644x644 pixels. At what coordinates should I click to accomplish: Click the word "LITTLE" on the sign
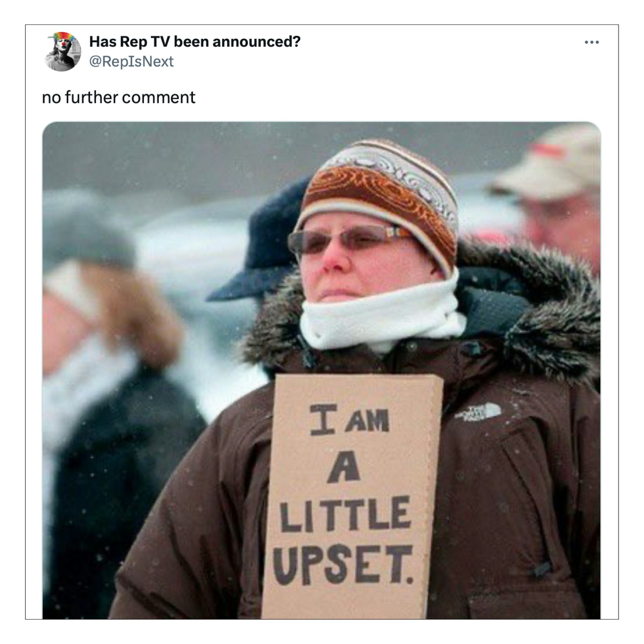point(345,514)
